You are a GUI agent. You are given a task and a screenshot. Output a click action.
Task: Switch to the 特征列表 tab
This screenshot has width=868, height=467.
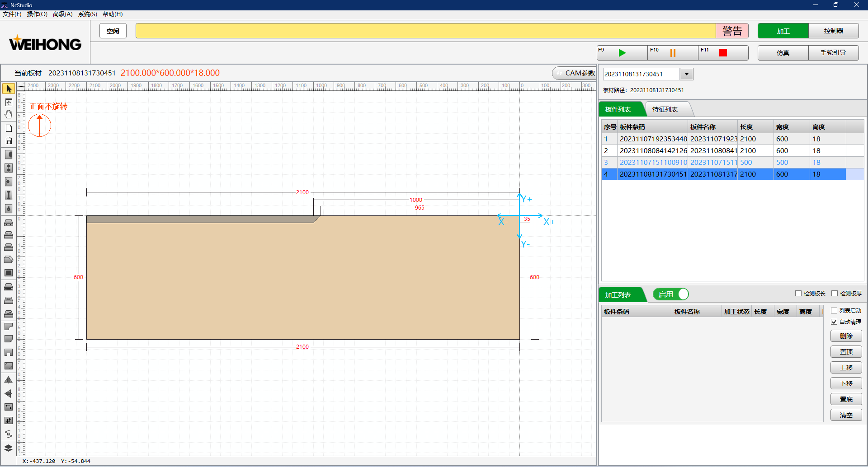point(665,109)
